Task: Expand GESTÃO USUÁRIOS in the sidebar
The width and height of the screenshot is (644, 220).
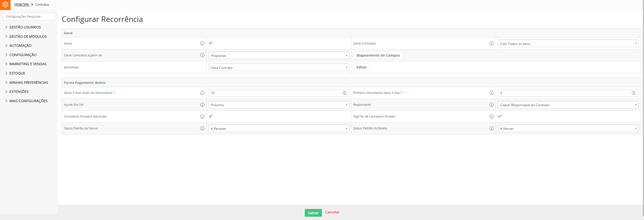Action: [x=25, y=27]
